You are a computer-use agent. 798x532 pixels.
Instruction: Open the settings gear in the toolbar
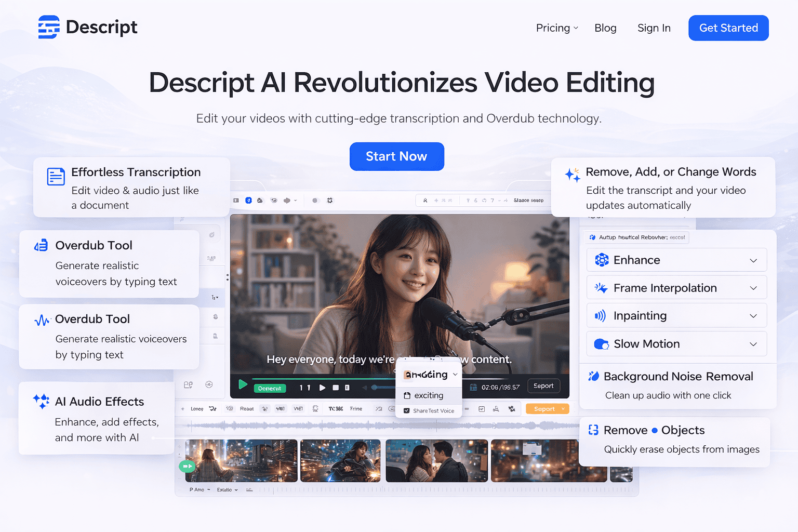point(330,200)
